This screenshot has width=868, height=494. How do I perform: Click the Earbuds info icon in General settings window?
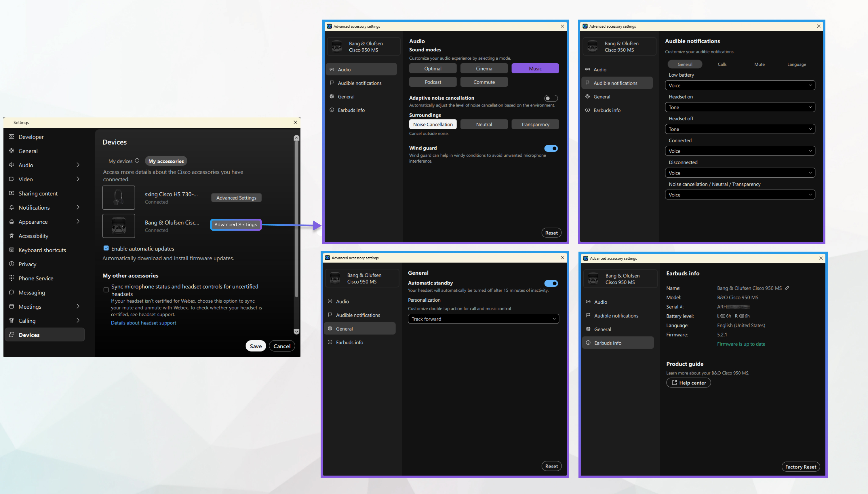pos(330,342)
